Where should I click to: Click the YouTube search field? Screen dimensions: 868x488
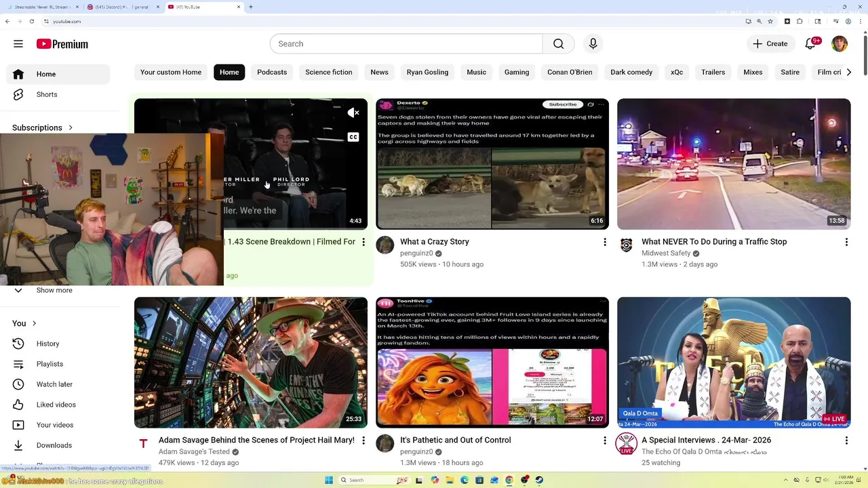(406, 44)
